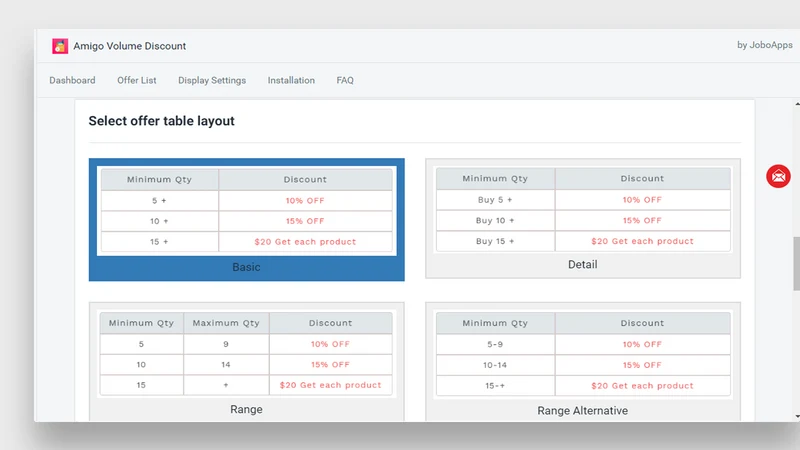
Task: Click the Amigo Volume Discount title
Action: coord(130,46)
